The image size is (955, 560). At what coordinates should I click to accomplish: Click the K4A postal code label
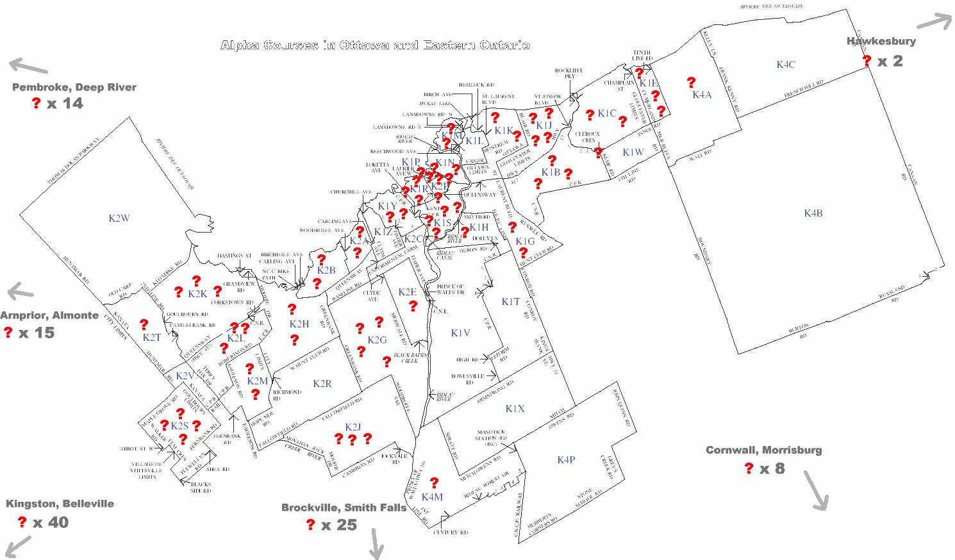(x=702, y=94)
